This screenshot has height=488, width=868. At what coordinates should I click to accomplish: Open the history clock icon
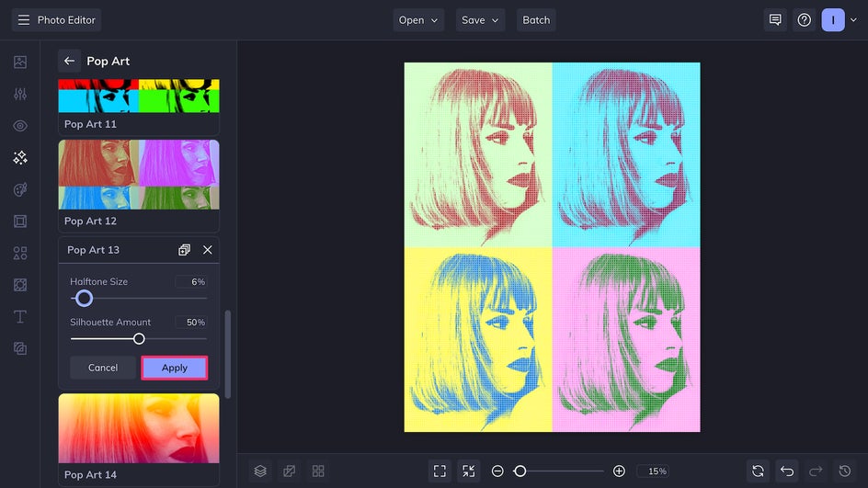[x=844, y=471]
